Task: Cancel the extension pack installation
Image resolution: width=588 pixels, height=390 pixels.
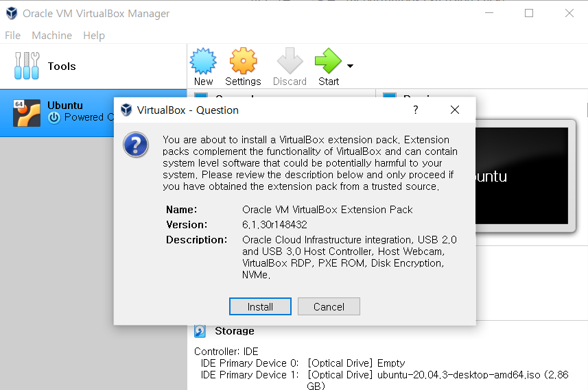Action: (x=329, y=306)
